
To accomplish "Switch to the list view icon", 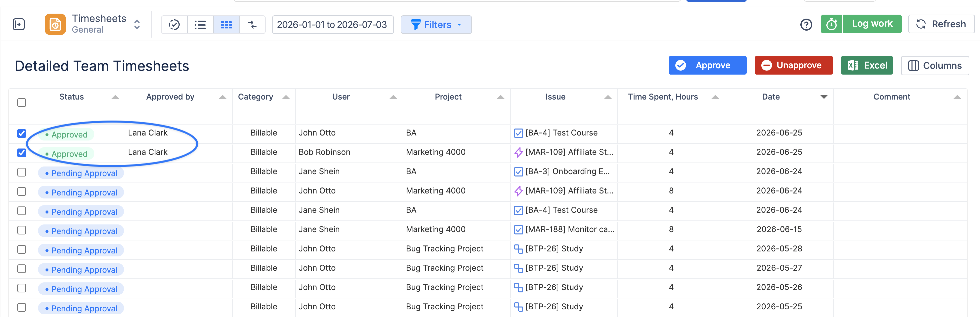I will (200, 25).
